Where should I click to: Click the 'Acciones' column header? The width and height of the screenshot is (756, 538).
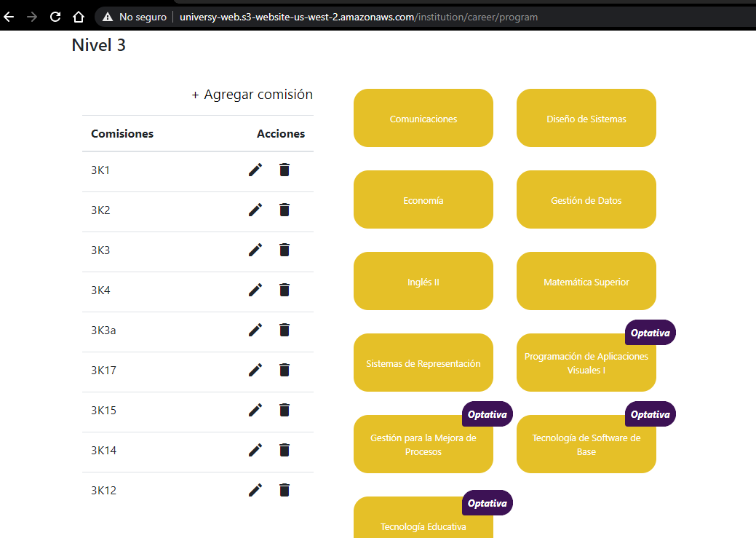[x=281, y=134]
